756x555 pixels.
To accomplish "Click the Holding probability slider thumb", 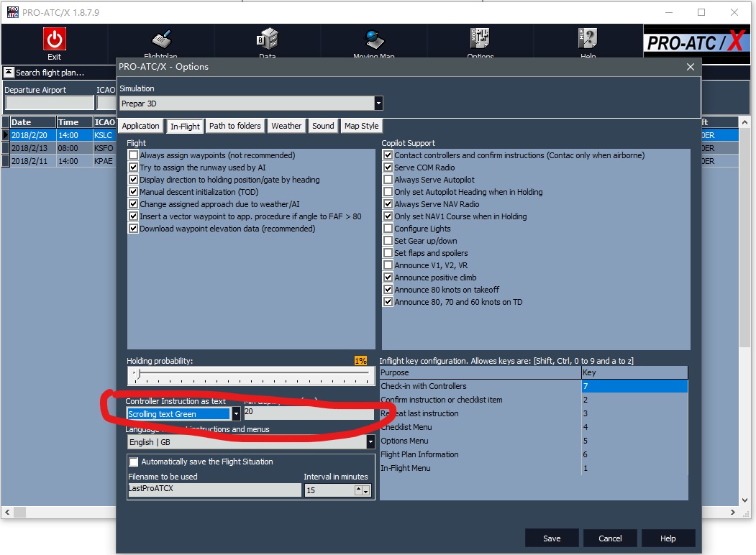I will 138,374.
